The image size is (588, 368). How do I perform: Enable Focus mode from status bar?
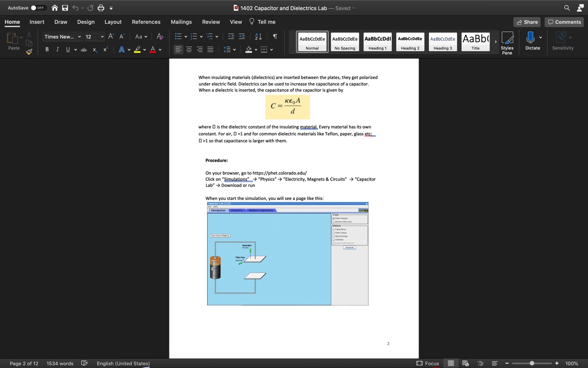(428, 364)
